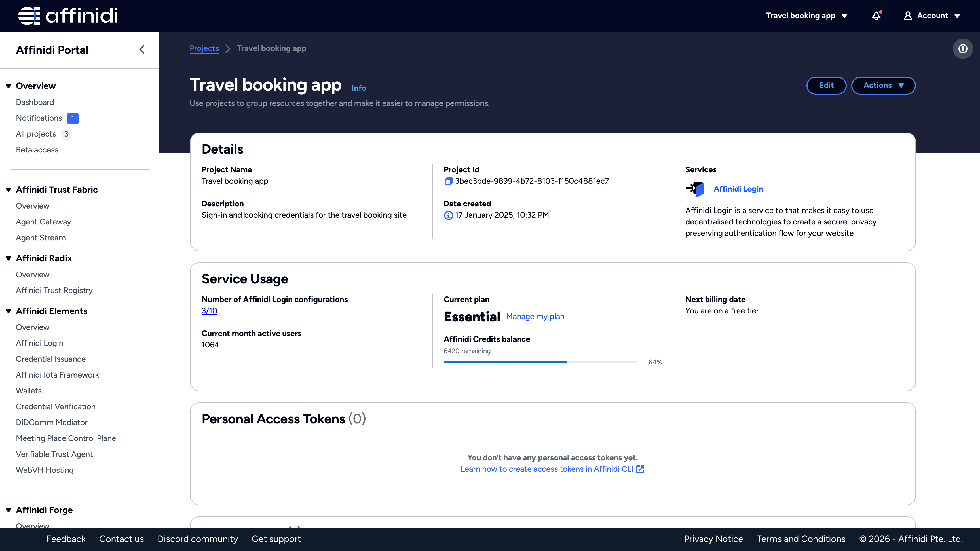Click the 64% credits percentage label

click(x=655, y=363)
